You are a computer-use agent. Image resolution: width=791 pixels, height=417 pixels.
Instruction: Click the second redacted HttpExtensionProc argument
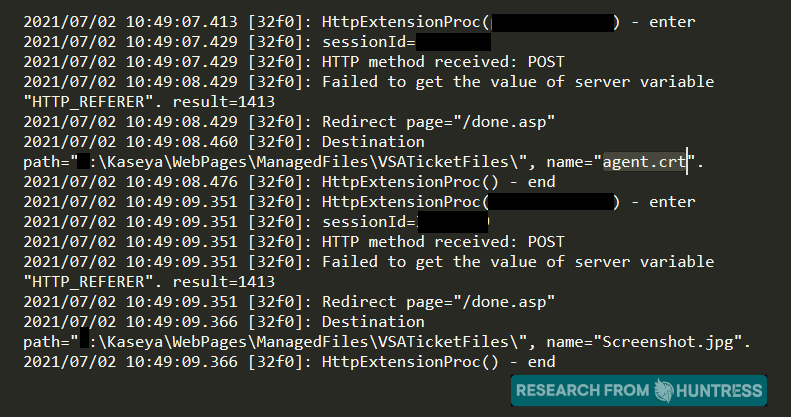point(552,202)
